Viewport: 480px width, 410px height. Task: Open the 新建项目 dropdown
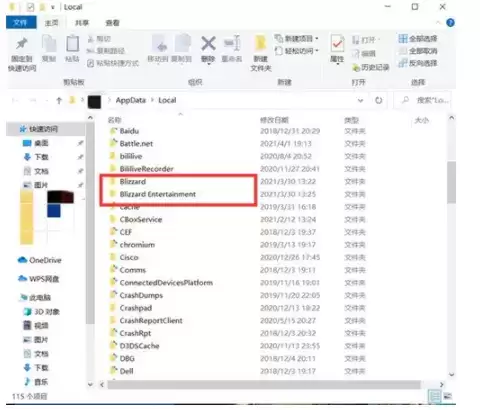[x=296, y=39]
